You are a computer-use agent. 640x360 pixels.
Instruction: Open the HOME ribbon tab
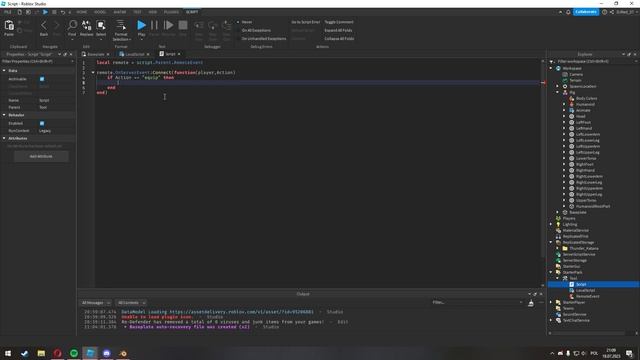pos(82,12)
